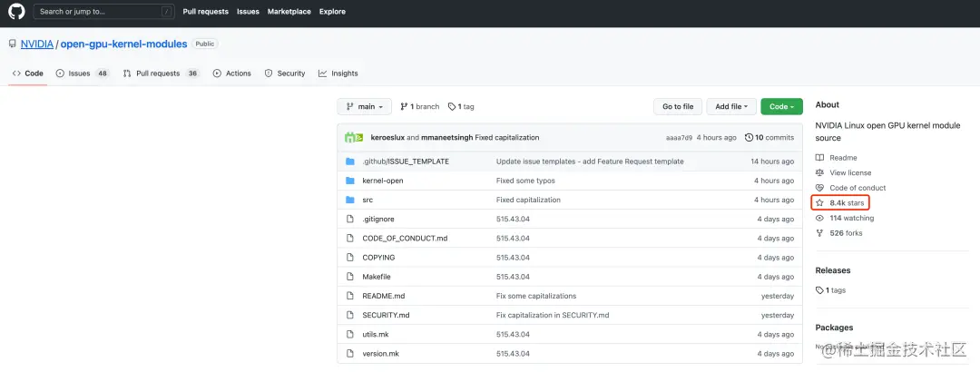Open the 1 tags link under Releases
The image size is (980, 372).
pos(831,290)
